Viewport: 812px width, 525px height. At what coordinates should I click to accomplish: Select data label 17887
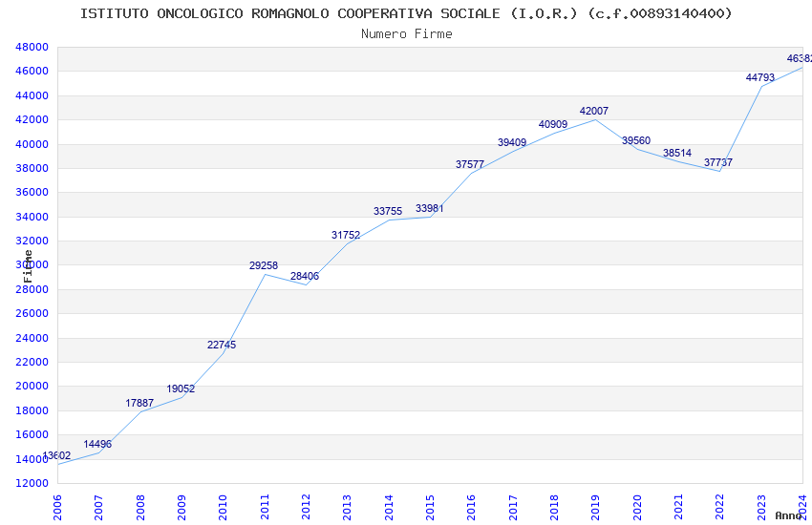pos(139,403)
